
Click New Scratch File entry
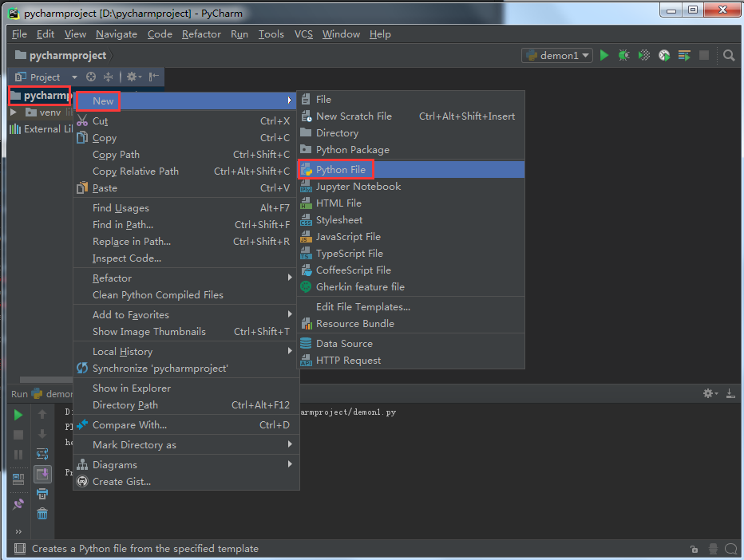(411, 116)
